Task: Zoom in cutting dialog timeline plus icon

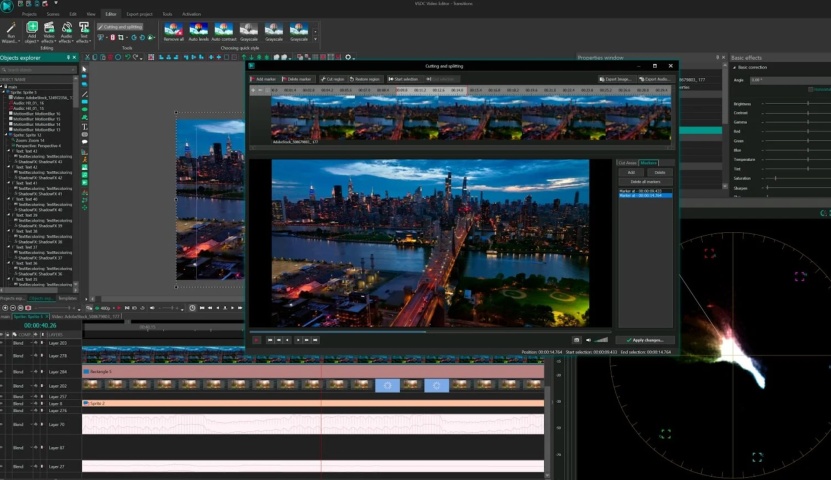Action: click(x=253, y=91)
